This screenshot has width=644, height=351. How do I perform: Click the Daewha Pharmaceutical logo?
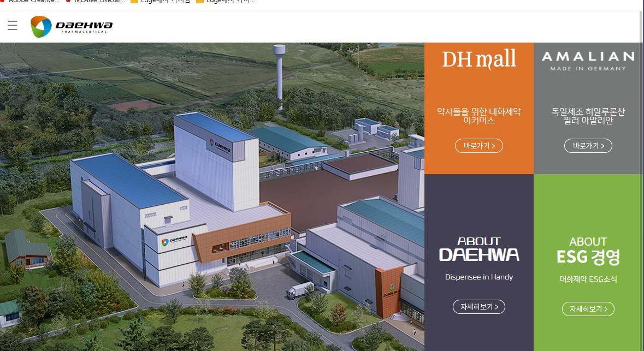click(x=72, y=27)
